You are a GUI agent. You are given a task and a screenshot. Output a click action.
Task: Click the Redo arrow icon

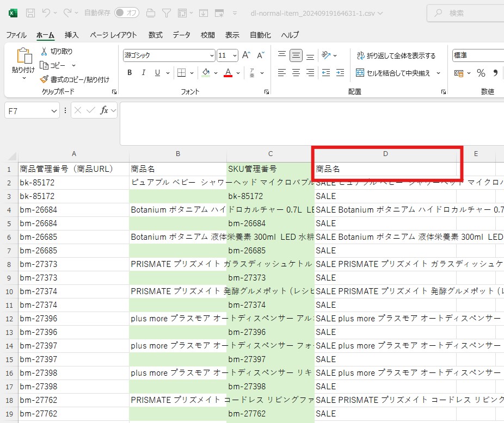67,13
